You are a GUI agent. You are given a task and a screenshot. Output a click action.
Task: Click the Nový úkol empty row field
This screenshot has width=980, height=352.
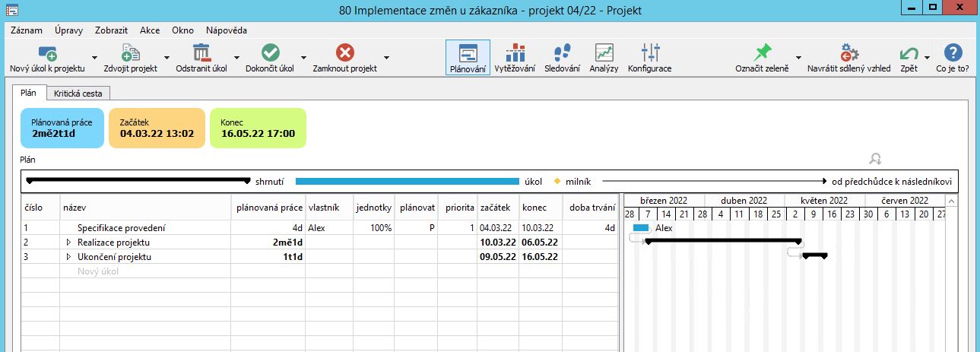99,271
